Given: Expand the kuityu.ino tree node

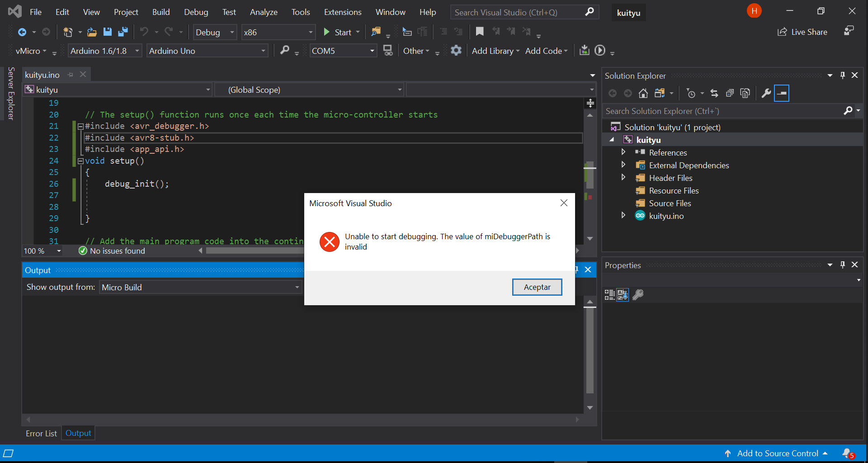Looking at the screenshot, I should [x=623, y=215].
